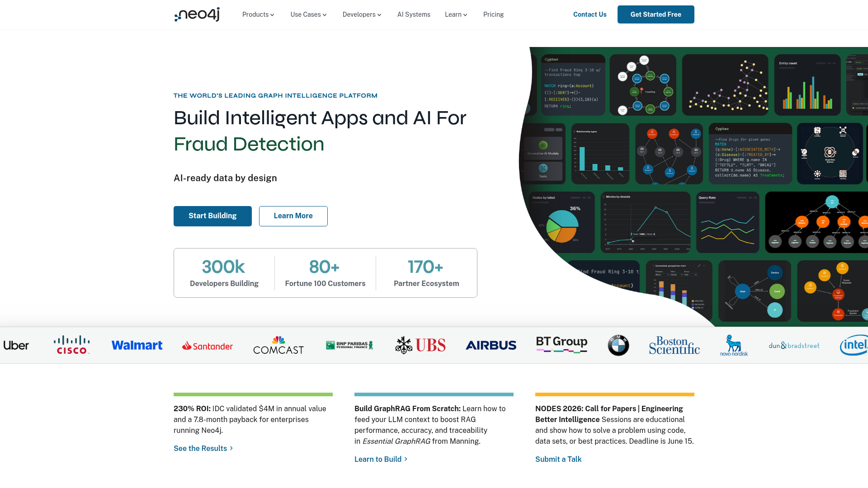The height and width of the screenshot is (488, 868).
Task: Click the BNP Paribas Personal Finance logo
Action: pos(349,345)
